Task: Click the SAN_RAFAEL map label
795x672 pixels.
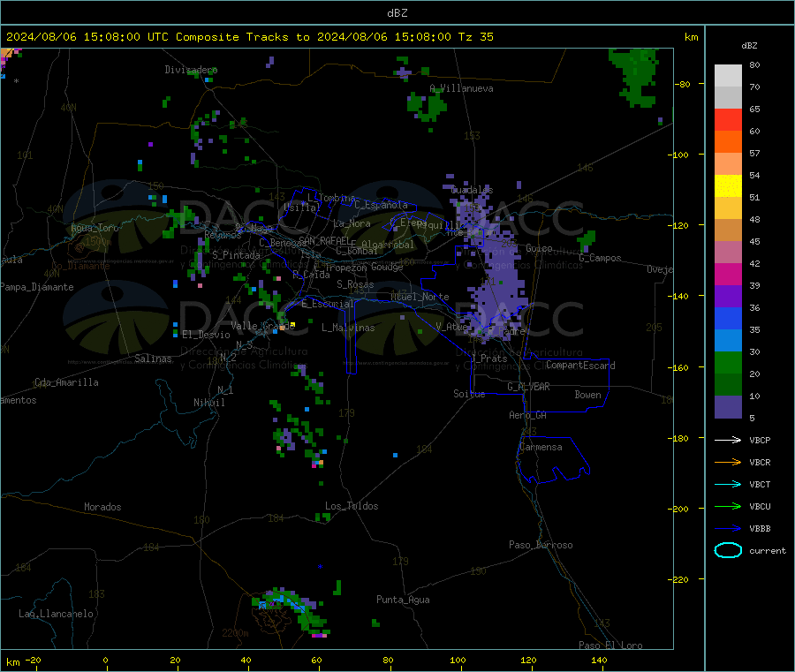Action: pos(323,240)
